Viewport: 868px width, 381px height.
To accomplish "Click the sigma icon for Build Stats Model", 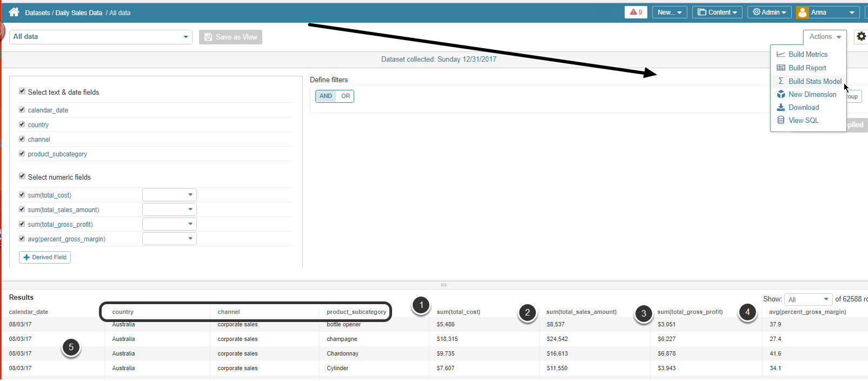I will point(781,81).
